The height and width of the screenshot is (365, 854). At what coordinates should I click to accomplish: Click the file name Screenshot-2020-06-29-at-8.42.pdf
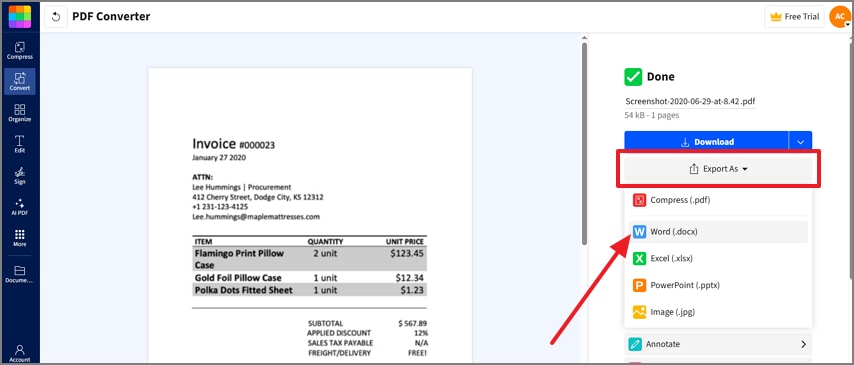[690, 101]
